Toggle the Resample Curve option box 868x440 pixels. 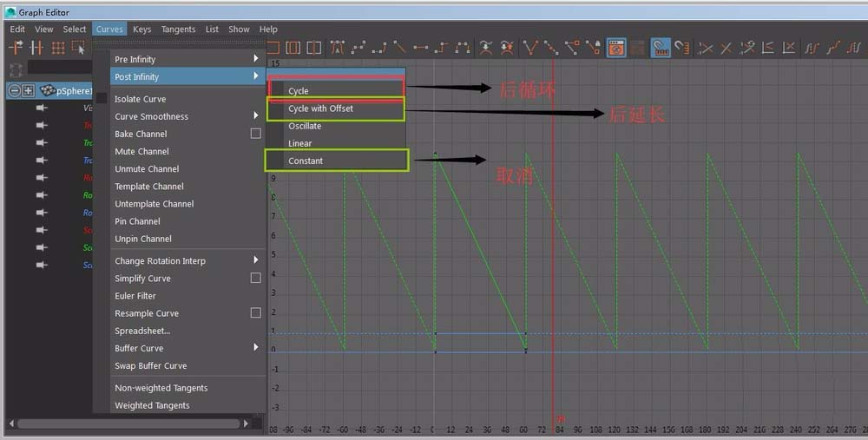[x=255, y=313]
